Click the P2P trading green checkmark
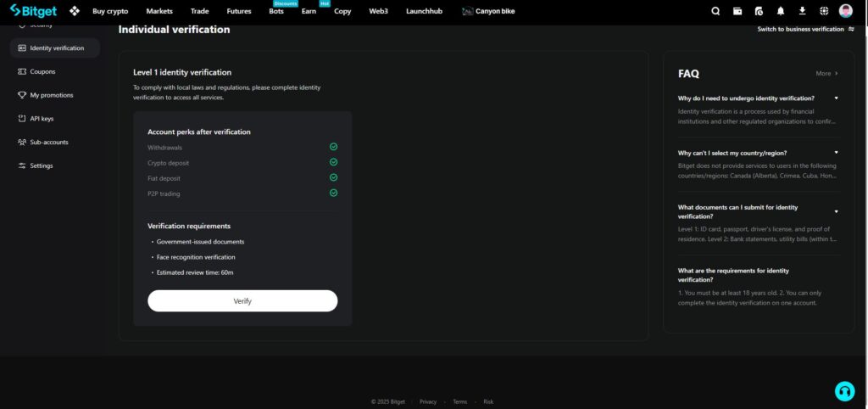The height and width of the screenshot is (409, 868). click(333, 193)
